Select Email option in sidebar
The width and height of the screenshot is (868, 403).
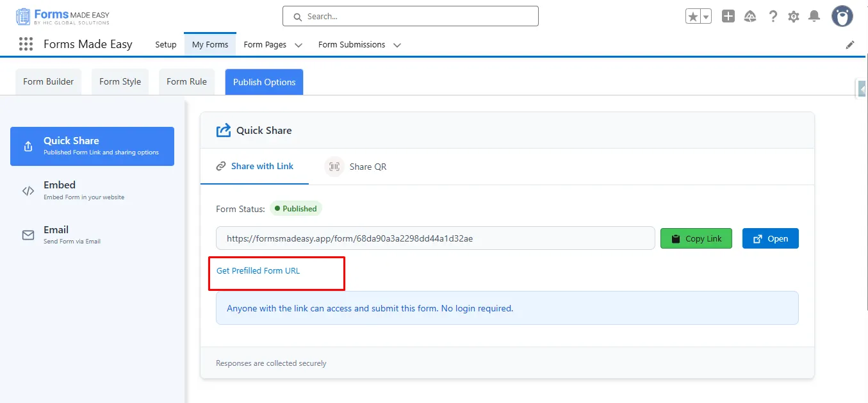[x=92, y=235]
